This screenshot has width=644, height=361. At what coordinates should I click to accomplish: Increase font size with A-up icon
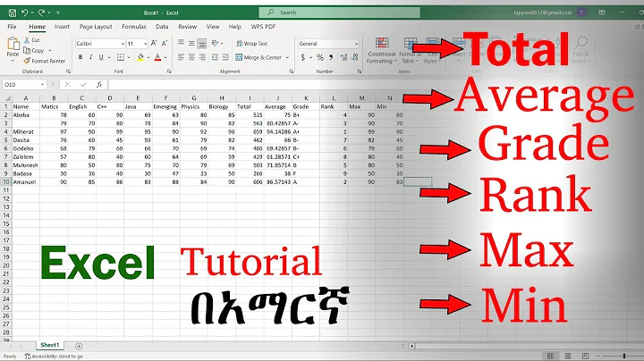click(x=154, y=43)
